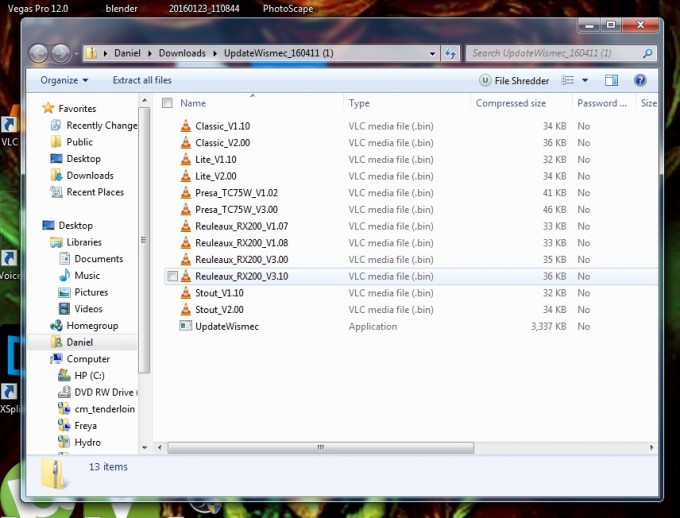Image resolution: width=680 pixels, height=518 pixels.
Task: Click the VLC cone icon of Lite_V2.00
Action: point(186,176)
